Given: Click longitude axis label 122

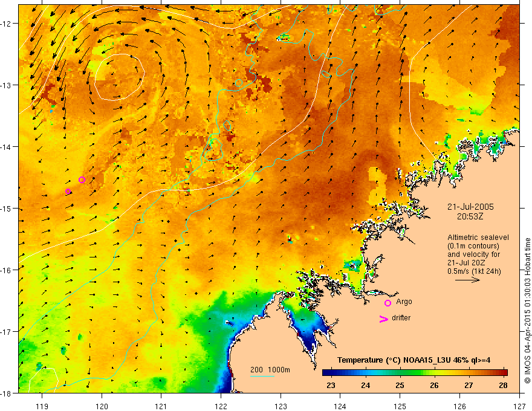Looking at the screenshot, I should (221, 406).
